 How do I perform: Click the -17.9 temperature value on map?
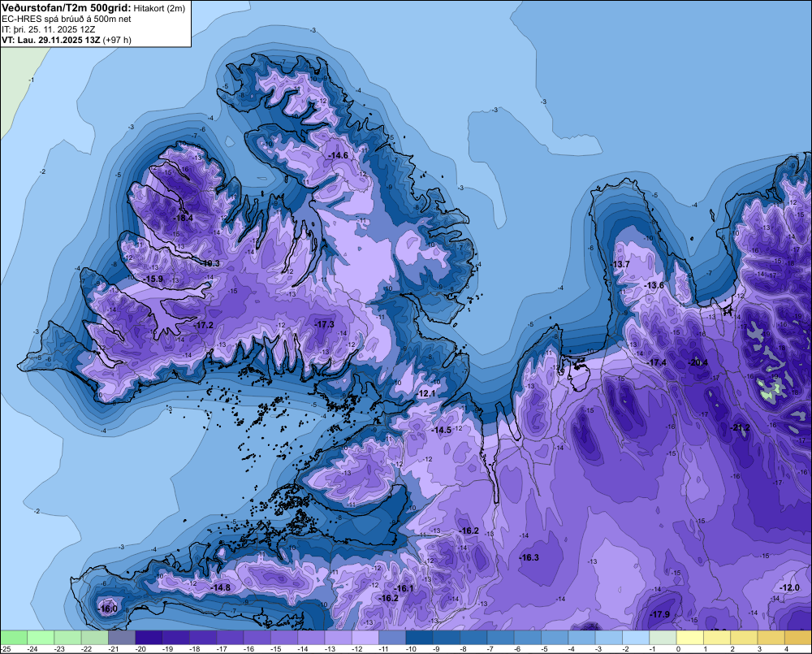(659, 614)
